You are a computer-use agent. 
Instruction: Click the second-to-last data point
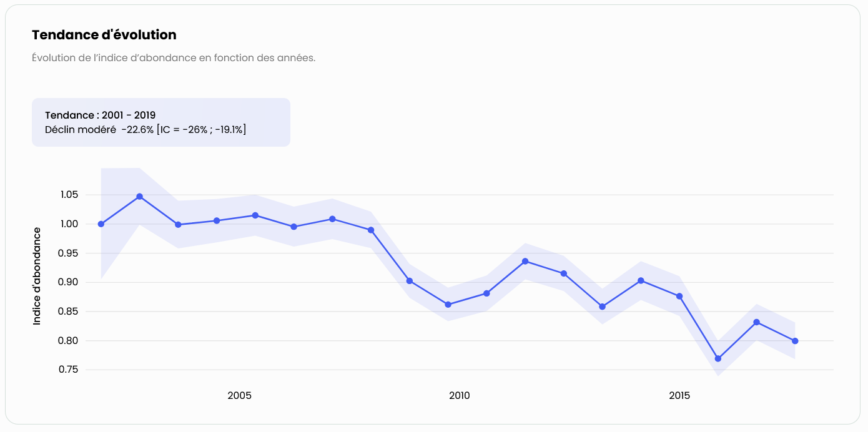[757, 322]
